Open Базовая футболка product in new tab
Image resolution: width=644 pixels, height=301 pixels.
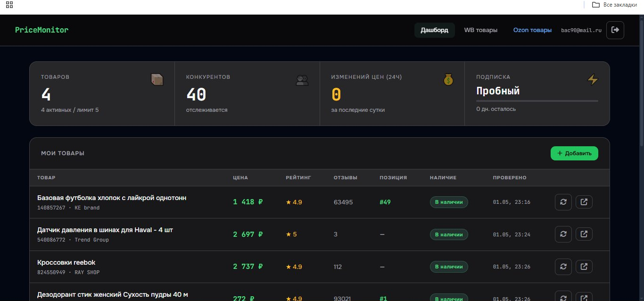click(x=584, y=202)
